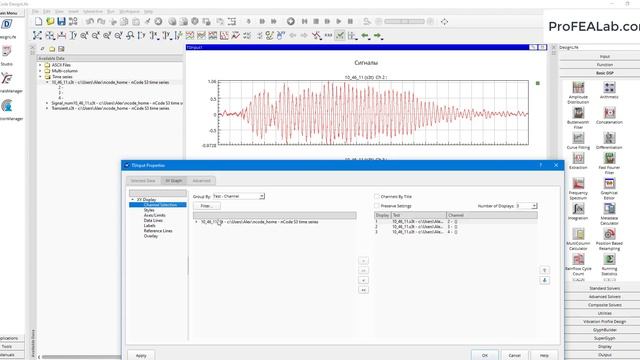
Task: Expand the Multi-column folder
Action: coord(40,71)
